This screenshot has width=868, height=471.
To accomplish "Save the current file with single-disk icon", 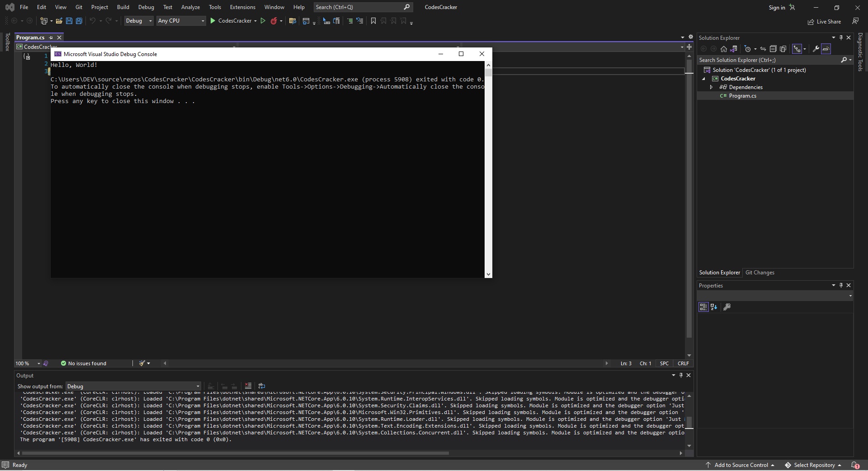I will [x=69, y=21].
